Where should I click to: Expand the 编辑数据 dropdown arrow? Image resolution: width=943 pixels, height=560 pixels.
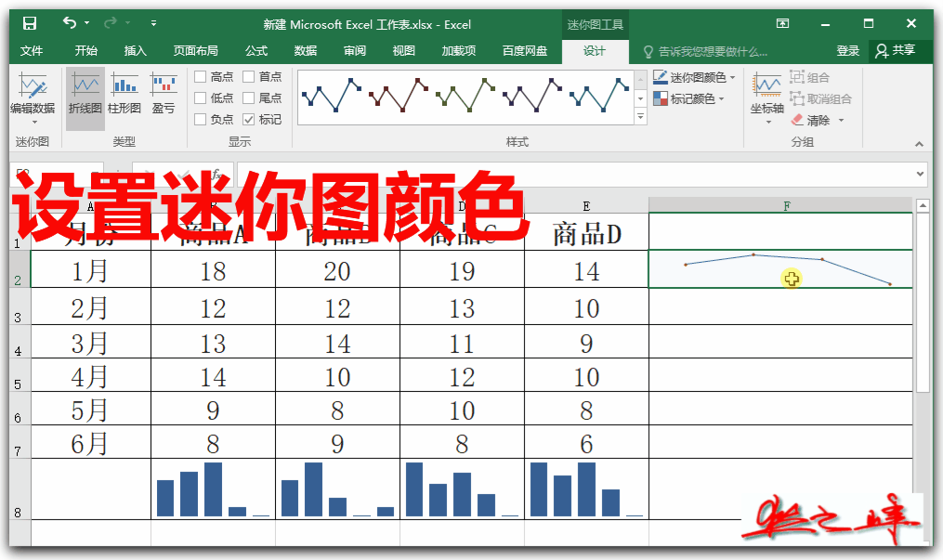34,122
